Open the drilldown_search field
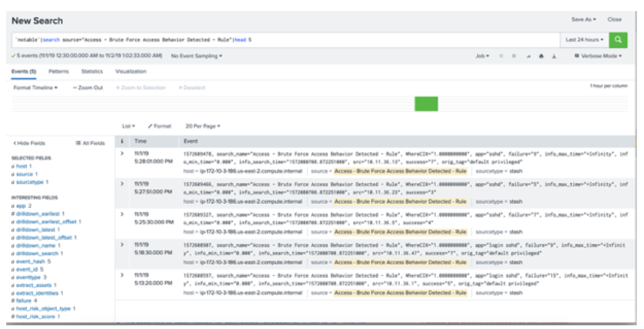 (x=37, y=253)
